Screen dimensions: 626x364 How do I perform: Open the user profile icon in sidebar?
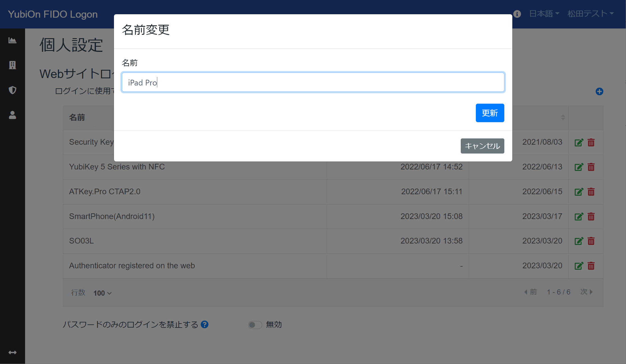click(x=12, y=115)
